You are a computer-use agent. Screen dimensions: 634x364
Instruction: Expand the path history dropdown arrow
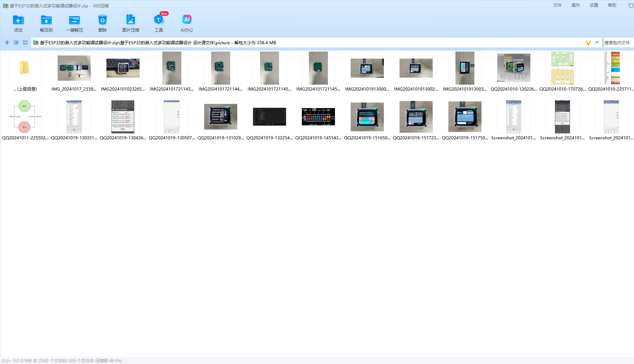click(597, 42)
